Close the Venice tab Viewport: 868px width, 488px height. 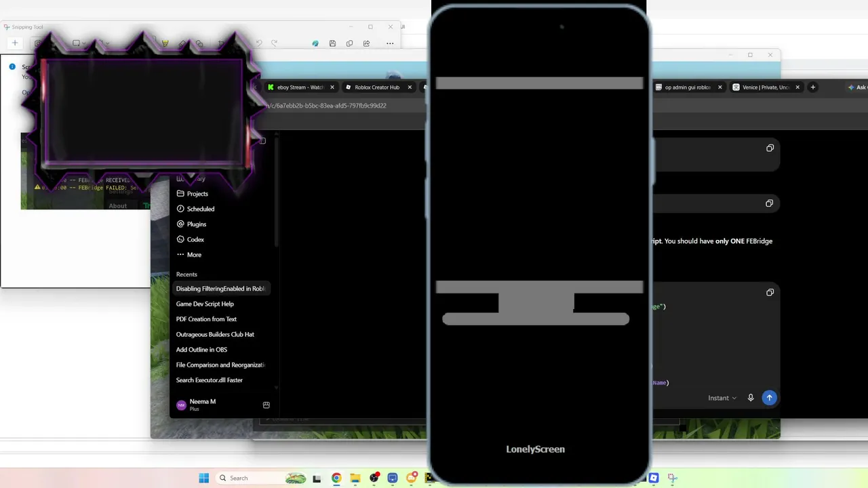point(797,87)
